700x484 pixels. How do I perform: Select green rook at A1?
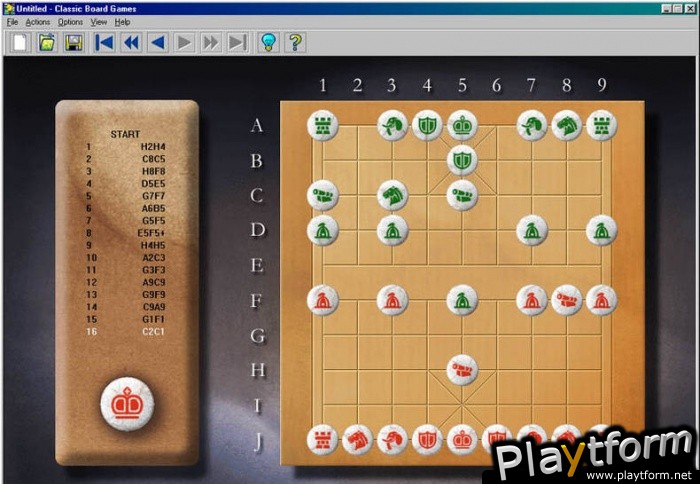click(x=322, y=125)
